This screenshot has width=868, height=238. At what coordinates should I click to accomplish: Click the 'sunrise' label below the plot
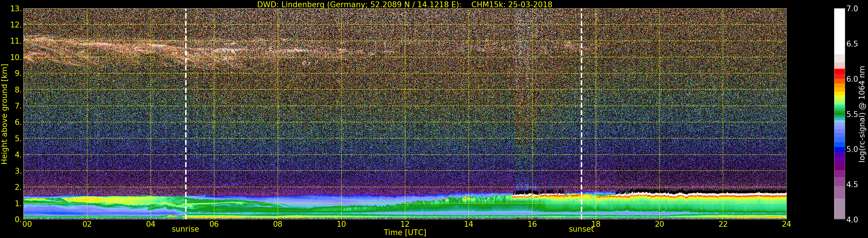[x=185, y=229]
